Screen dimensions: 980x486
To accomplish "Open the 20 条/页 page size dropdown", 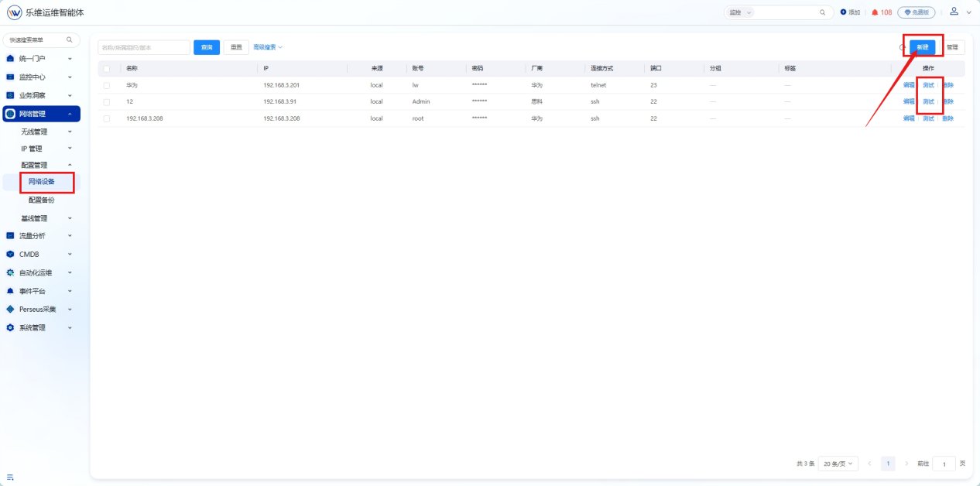I will [x=838, y=464].
